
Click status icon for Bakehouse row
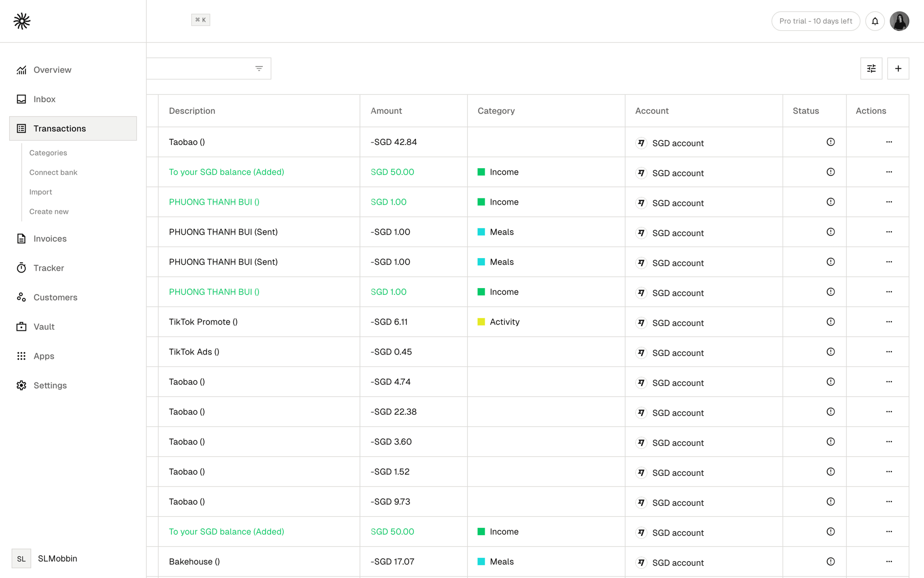click(x=831, y=562)
